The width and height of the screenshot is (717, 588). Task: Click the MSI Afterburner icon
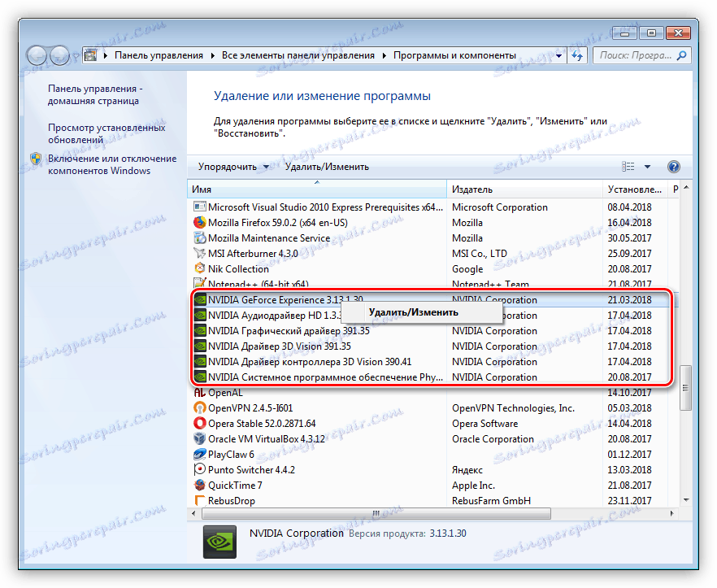[199, 253]
